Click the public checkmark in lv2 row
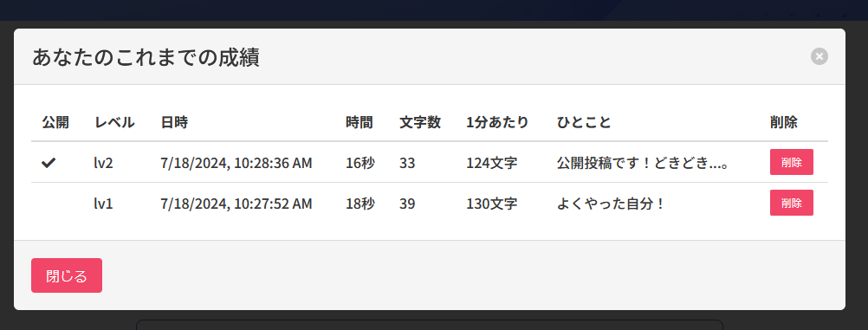Viewport: 868px width, 330px height. (x=49, y=163)
